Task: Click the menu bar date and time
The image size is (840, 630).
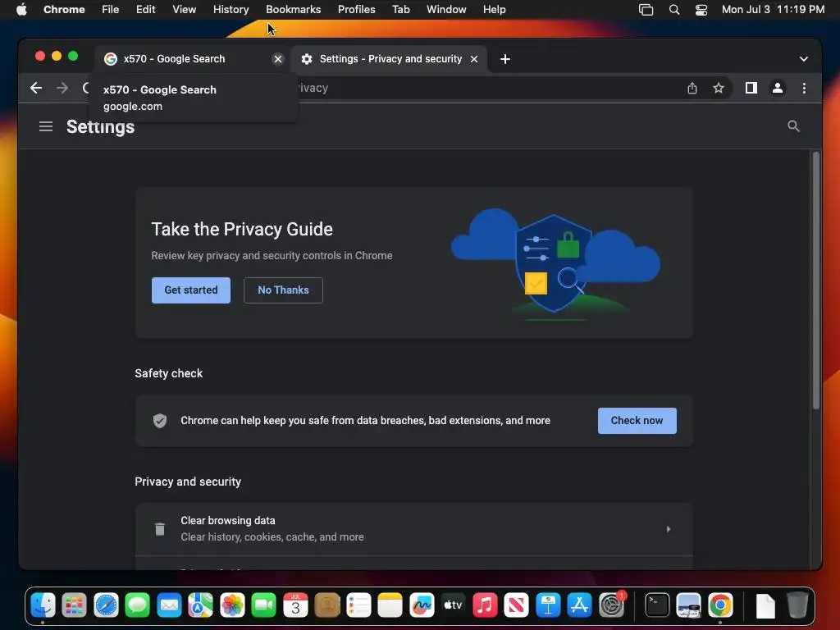Action: tap(773, 10)
